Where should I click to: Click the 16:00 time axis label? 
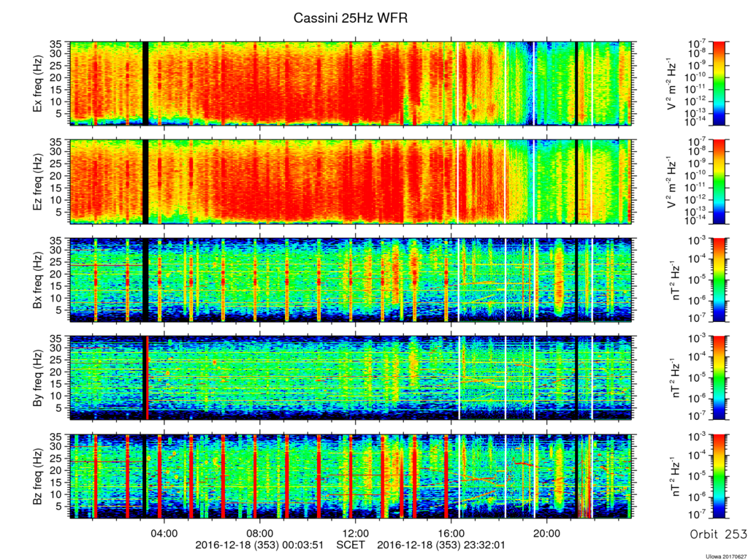point(451,532)
